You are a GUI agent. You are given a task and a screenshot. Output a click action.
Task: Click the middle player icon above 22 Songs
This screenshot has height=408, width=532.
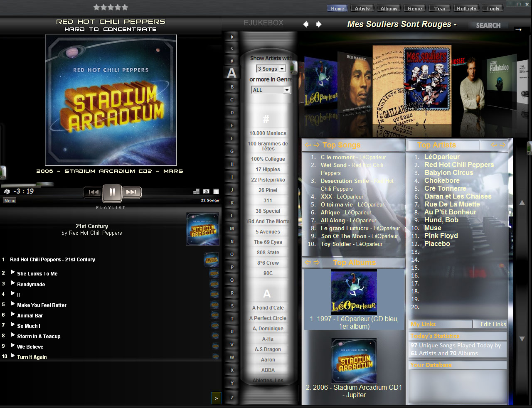[206, 192]
